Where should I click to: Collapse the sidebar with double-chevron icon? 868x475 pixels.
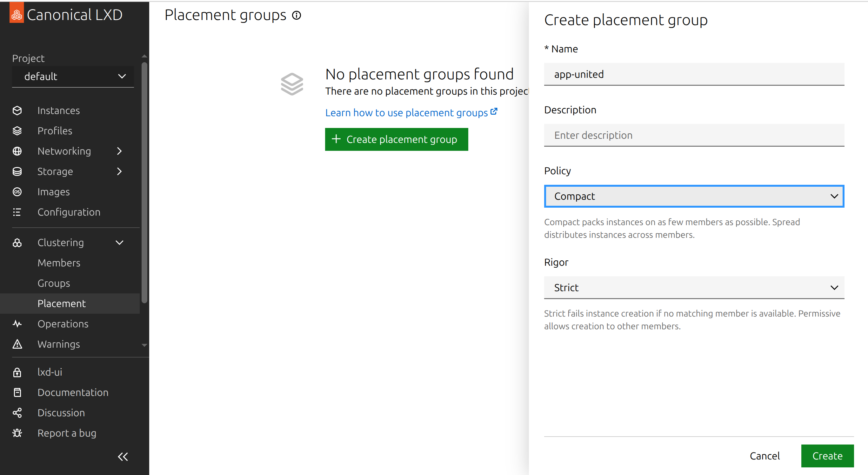click(x=123, y=457)
